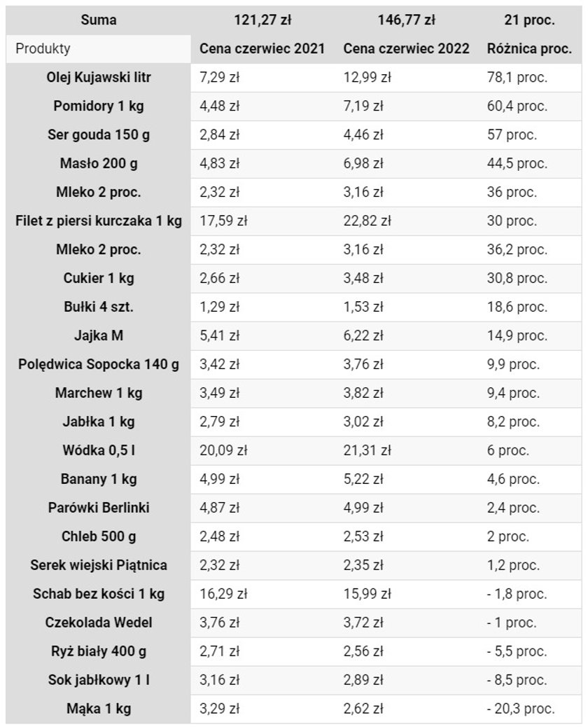The height and width of the screenshot is (727, 588).
Task: Click the Czekolada Wedel product cell
Action: click(99, 623)
